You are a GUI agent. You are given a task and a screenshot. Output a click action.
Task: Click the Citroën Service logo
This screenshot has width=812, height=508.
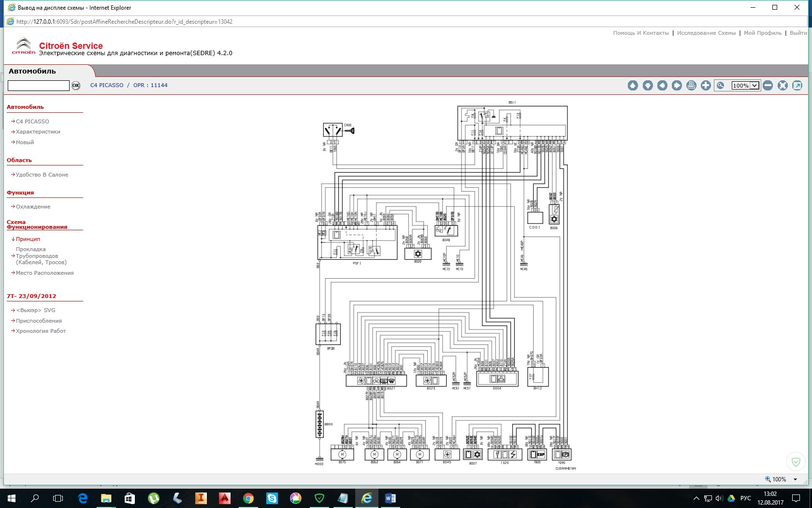[24, 46]
